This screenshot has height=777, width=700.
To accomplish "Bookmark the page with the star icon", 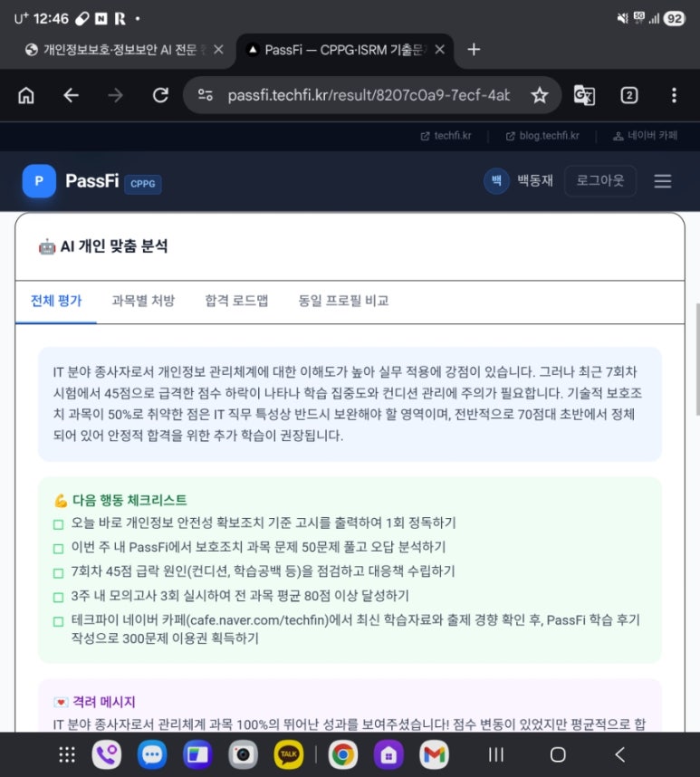I will pyautogui.click(x=540, y=95).
